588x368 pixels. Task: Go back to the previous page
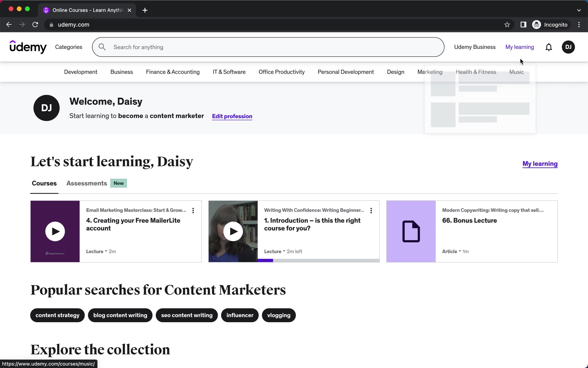[x=9, y=25]
